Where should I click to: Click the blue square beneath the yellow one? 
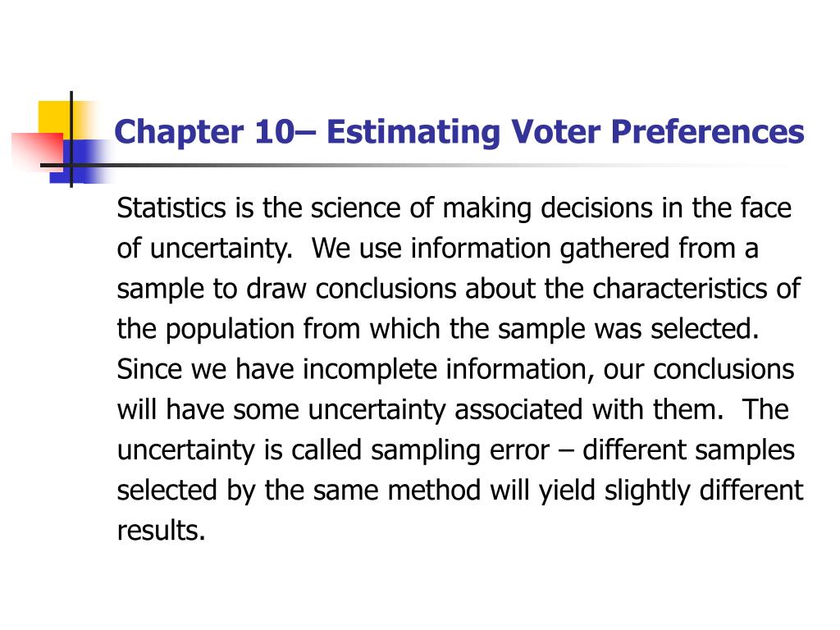point(80,162)
